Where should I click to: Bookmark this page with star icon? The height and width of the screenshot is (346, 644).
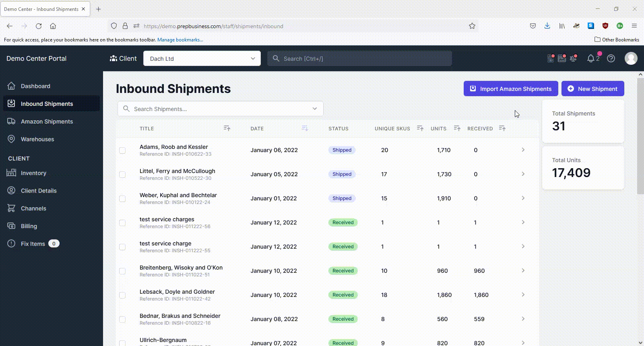tap(472, 26)
